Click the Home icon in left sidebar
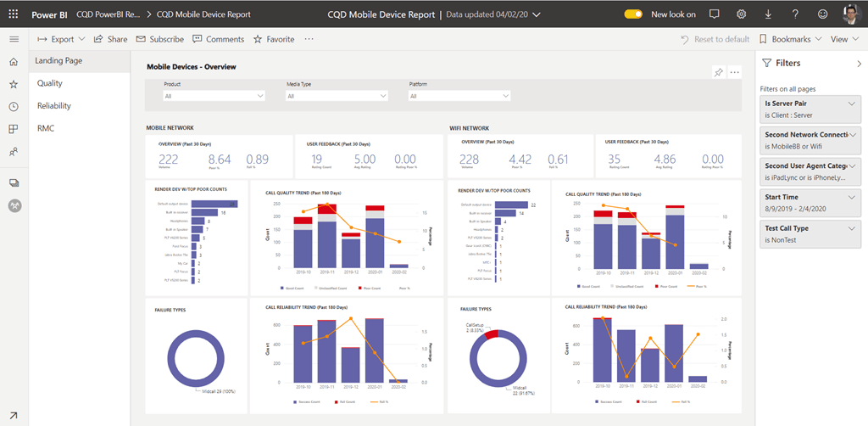868x426 pixels. [14, 62]
